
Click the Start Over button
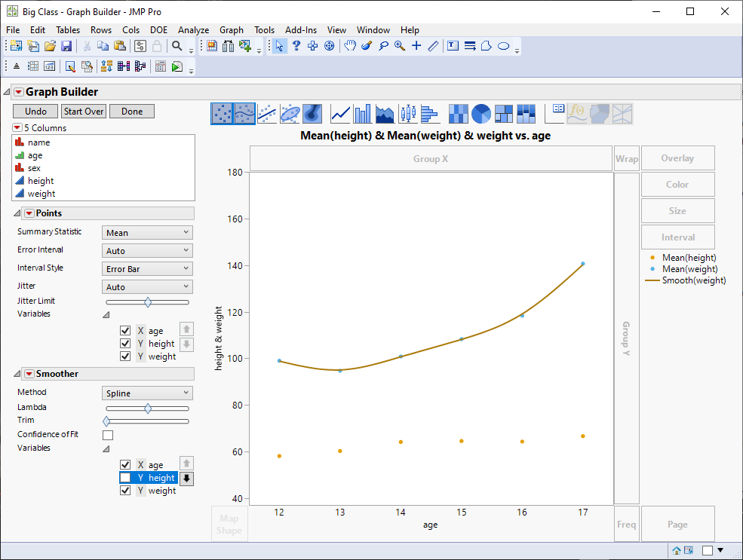[x=85, y=111]
